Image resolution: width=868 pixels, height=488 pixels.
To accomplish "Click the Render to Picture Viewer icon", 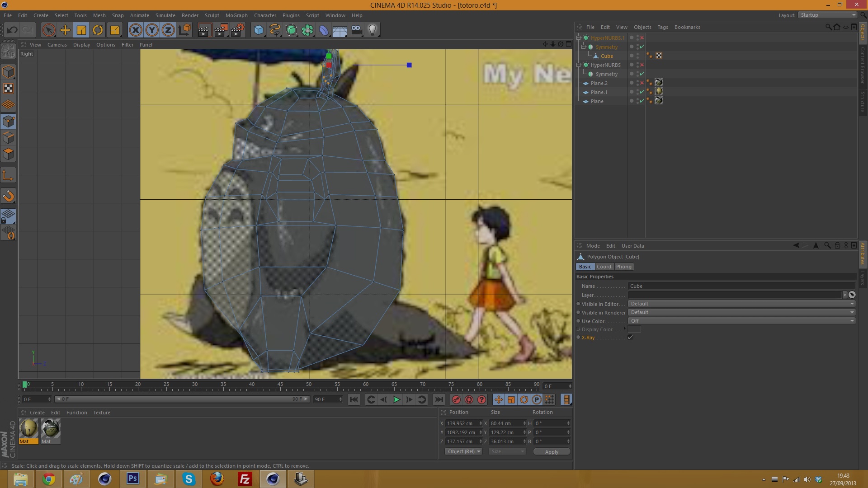I will [221, 30].
